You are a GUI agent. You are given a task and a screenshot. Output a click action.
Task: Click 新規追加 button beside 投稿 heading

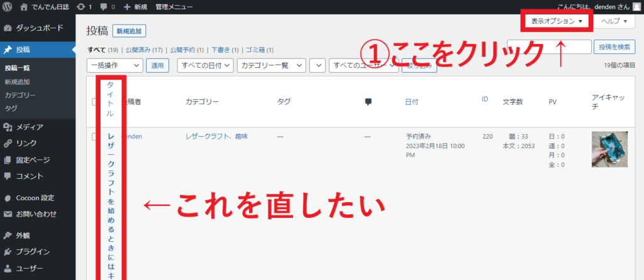(x=129, y=31)
